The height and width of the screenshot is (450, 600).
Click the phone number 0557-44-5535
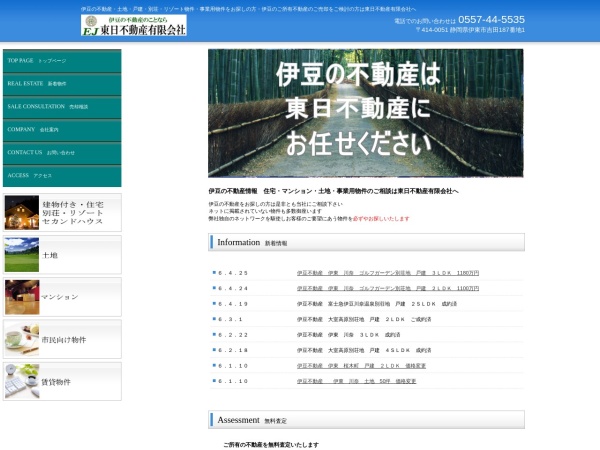pos(491,20)
